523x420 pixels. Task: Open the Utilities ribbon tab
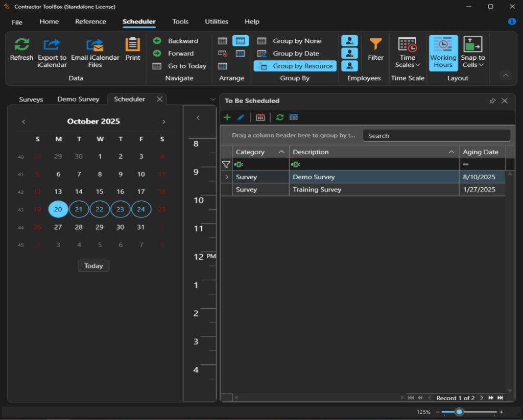point(217,22)
